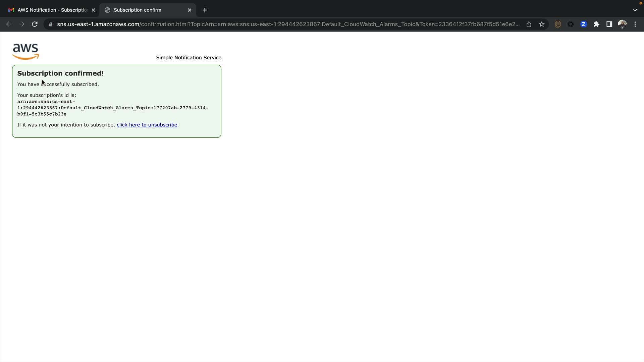The width and height of the screenshot is (644, 362).
Task: Click the dark gear extension icon
Action: pos(571,24)
